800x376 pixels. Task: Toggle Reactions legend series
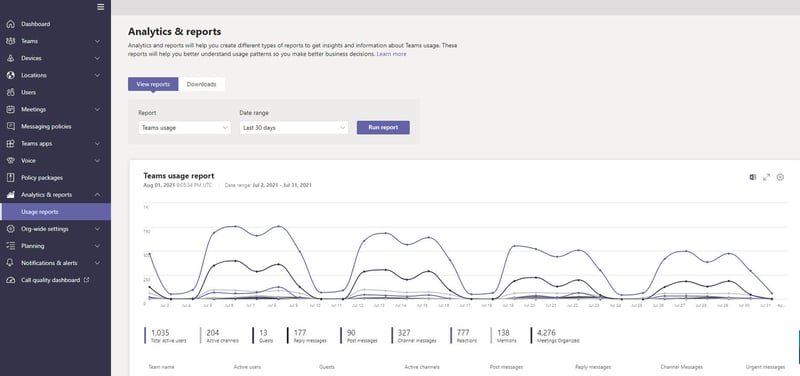[x=464, y=336]
